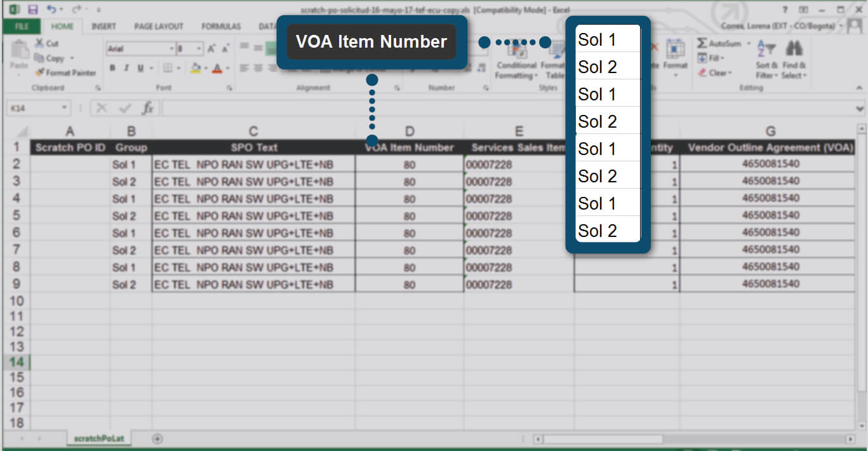
Task: Toggle Bold formatting
Action: pos(112,68)
